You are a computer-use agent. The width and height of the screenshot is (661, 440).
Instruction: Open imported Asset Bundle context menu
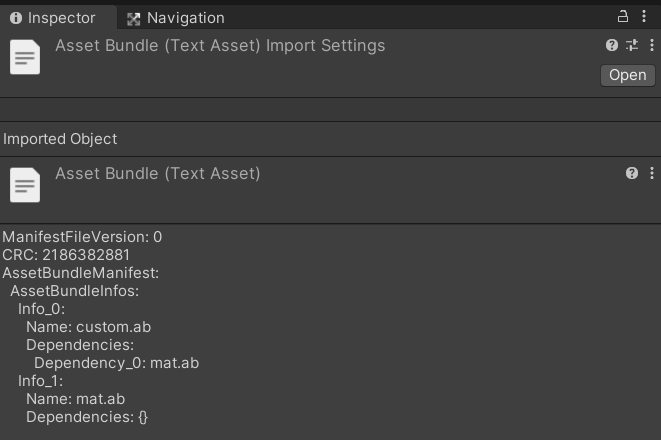[651, 173]
